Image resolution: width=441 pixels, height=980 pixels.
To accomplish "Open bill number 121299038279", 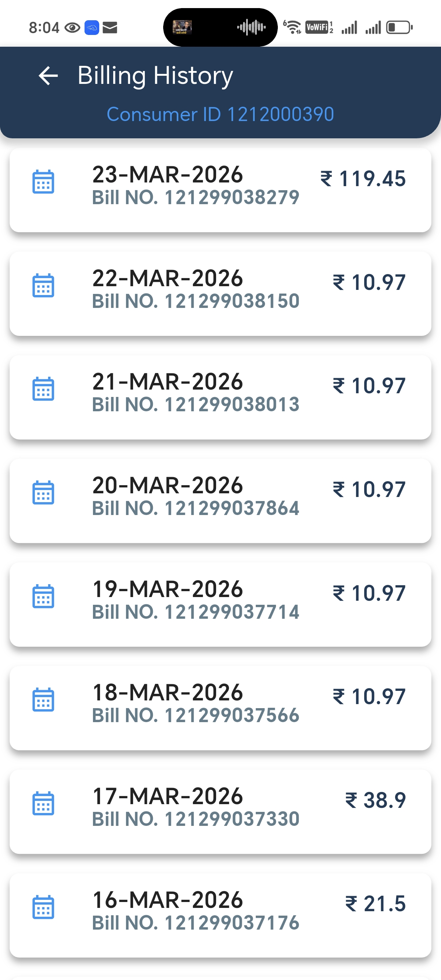I will click(x=196, y=198).
